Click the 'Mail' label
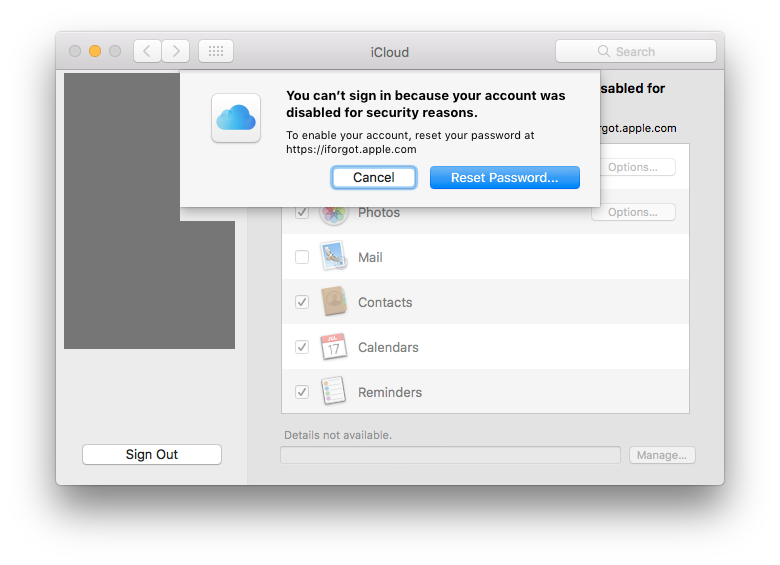Viewport: 780px width, 565px height. point(370,258)
